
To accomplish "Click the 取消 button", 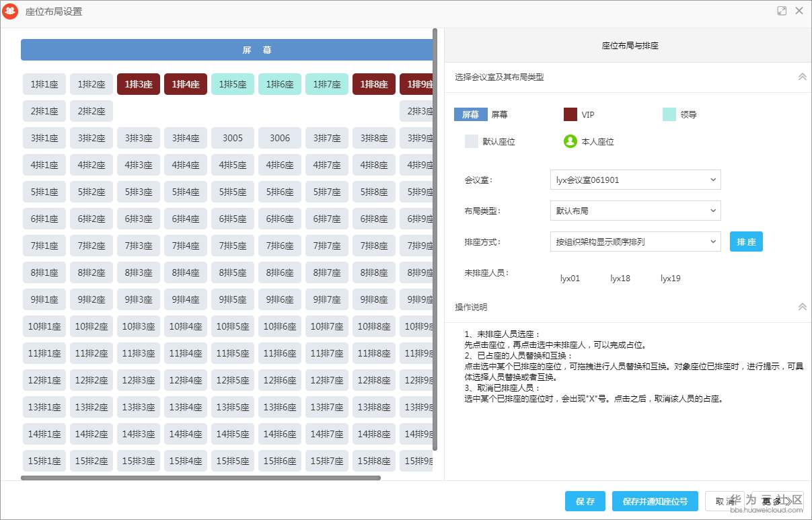I will tap(725, 501).
